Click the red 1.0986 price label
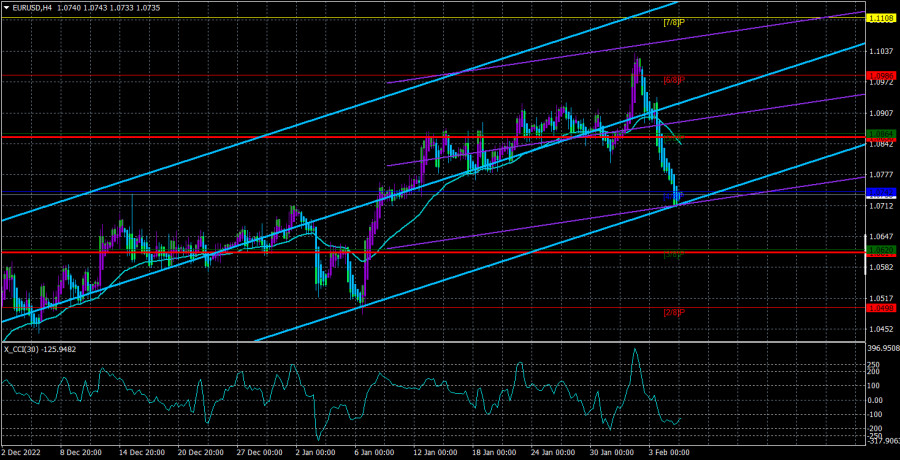Screen dimensions: 900x460 [x=880, y=76]
